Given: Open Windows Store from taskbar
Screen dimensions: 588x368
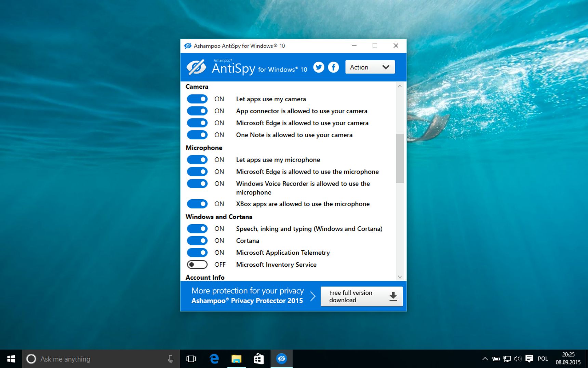Looking at the screenshot, I should [x=259, y=359].
